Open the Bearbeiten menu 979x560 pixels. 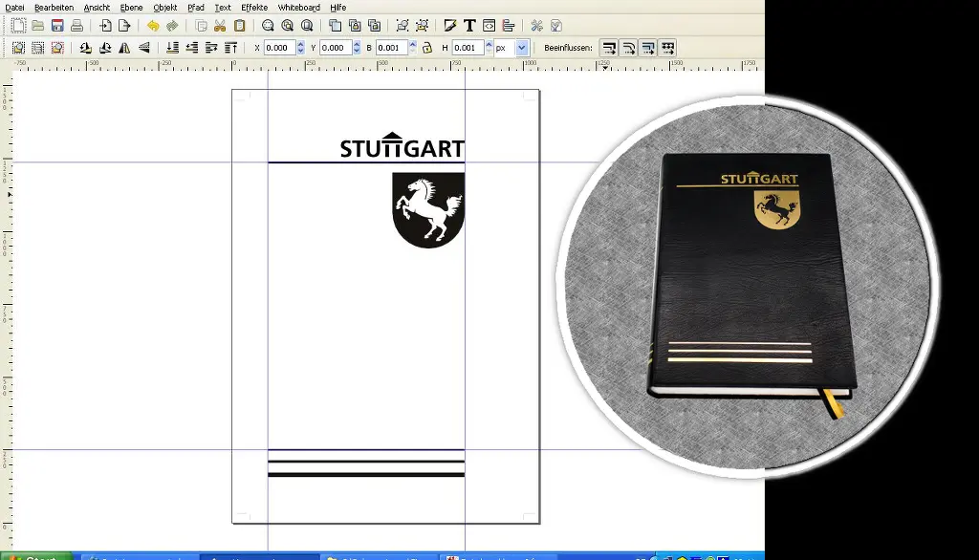[54, 8]
